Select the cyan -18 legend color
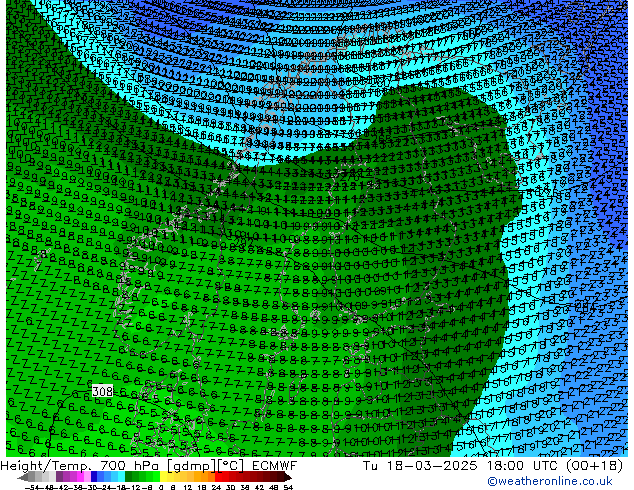The image size is (634, 490). tap(121, 476)
